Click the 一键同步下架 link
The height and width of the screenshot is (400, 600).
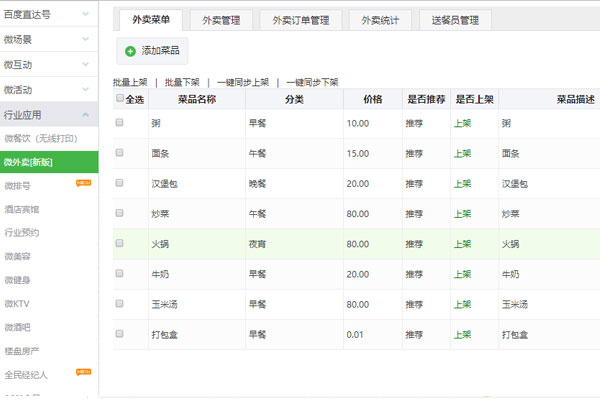[x=312, y=82]
